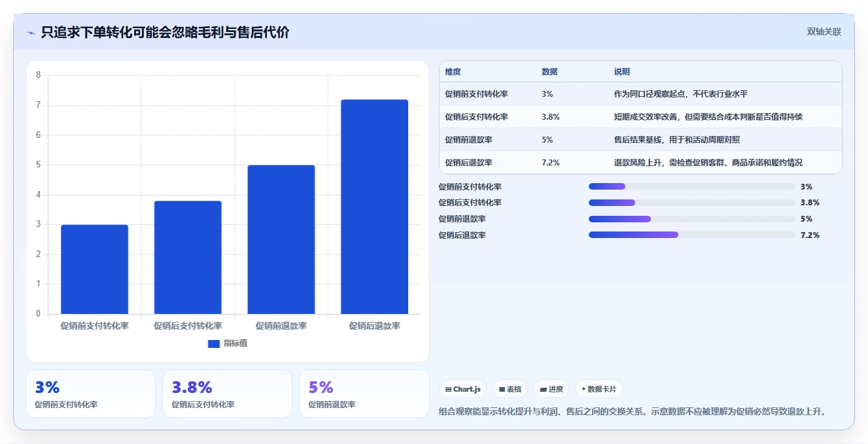Click the 促销后支付转化率 bar in chart

[x=188, y=258]
